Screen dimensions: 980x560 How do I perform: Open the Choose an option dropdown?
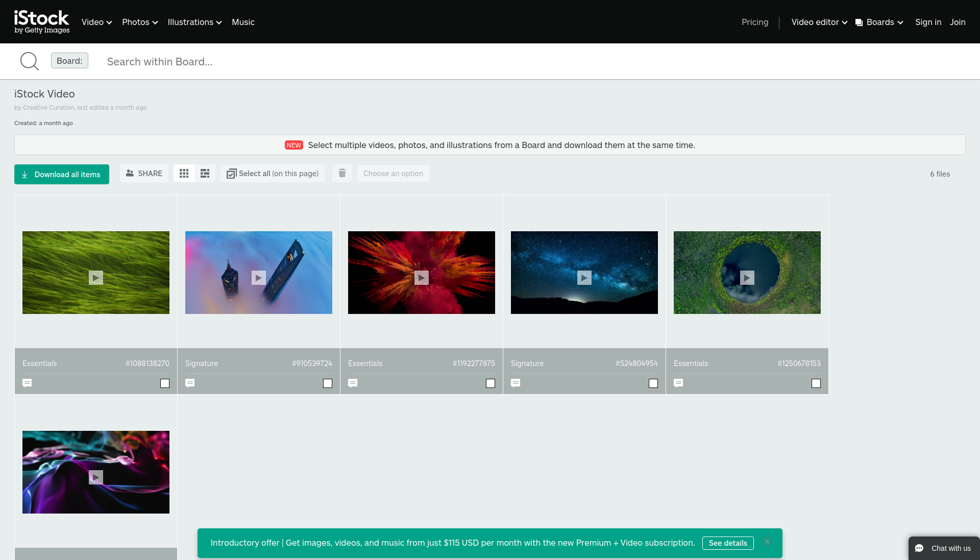tap(393, 174)
